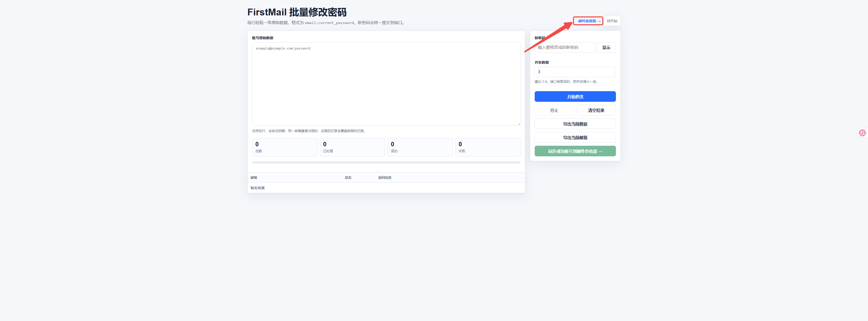Start processing with 开始修改 button
The height and width of the screenshot is (321, 868).
point(575,96)
